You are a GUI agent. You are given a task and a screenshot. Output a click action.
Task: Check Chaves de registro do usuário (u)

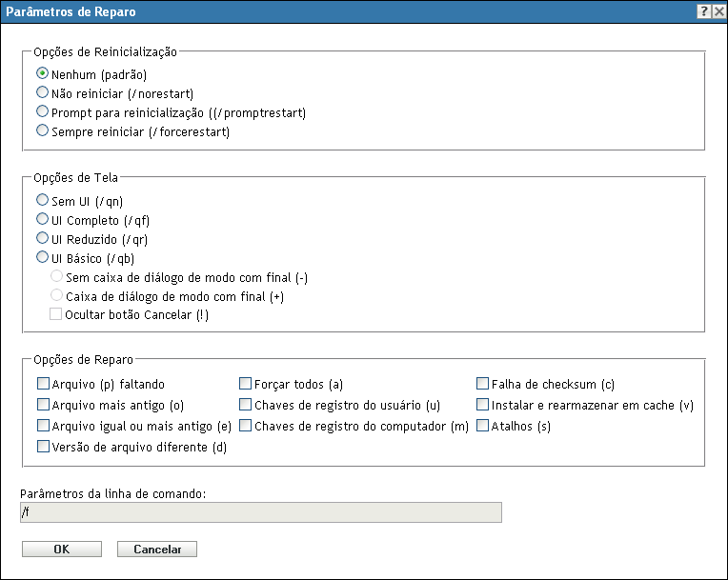pos(246,405)
